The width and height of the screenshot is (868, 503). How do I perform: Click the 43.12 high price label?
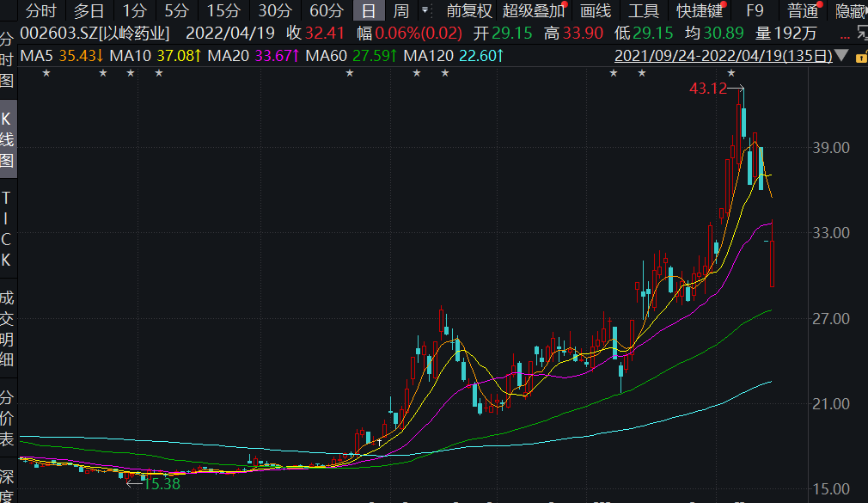pos(707,89)
